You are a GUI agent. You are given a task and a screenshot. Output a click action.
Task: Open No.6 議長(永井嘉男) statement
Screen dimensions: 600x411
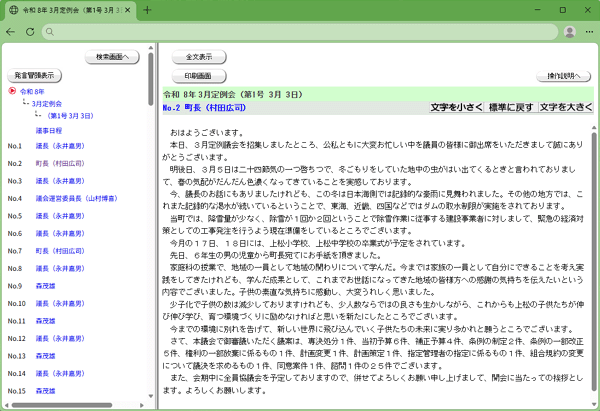point(60,233)
